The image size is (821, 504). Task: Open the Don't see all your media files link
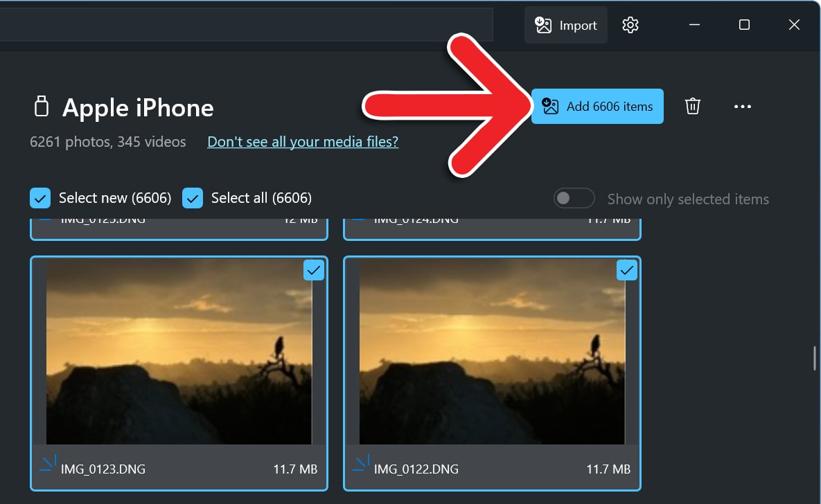pyautogui.click(x=303, y=141)
